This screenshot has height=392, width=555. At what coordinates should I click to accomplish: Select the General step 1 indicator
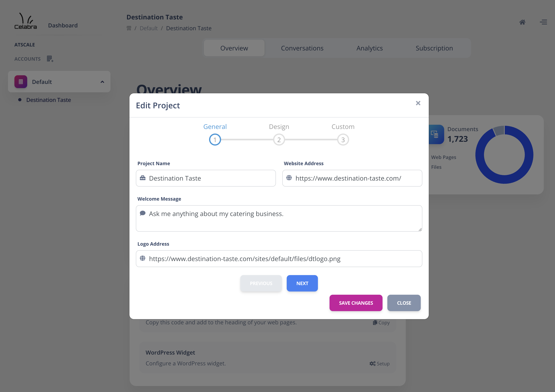tap(215, 139)
